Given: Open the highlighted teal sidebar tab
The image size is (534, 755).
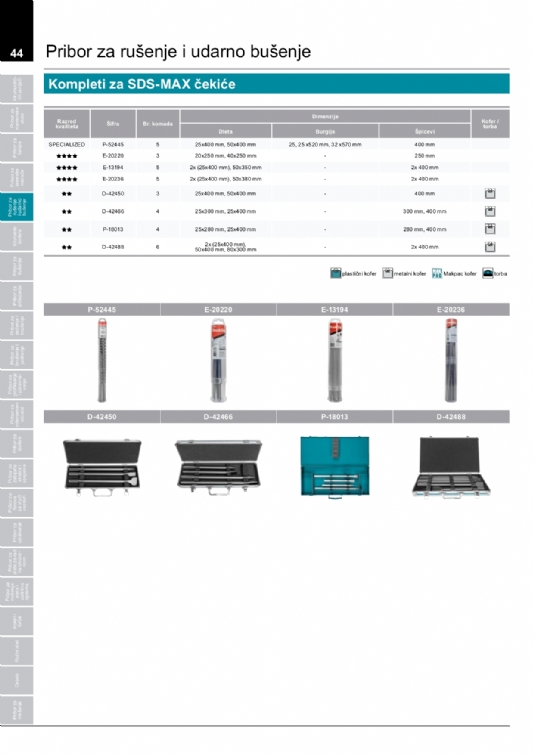Looking at the screenshot, I should [16, 207].
